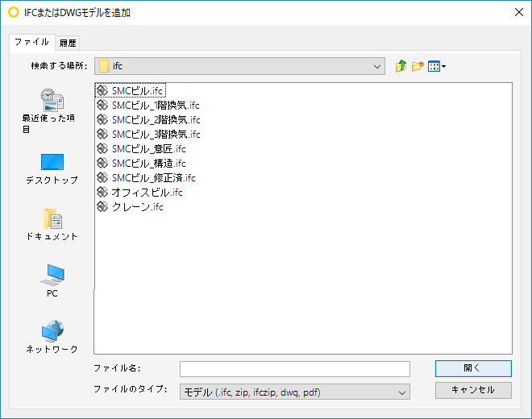Focus the ファイル名 input field
Viewport: 532px width, 419px height.
pyautogui.click(x=295, y=369)
